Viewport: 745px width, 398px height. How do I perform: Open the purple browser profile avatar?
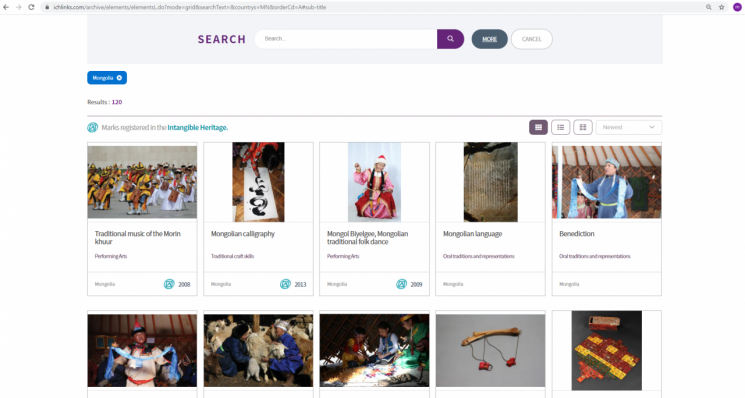click(737, 7)
